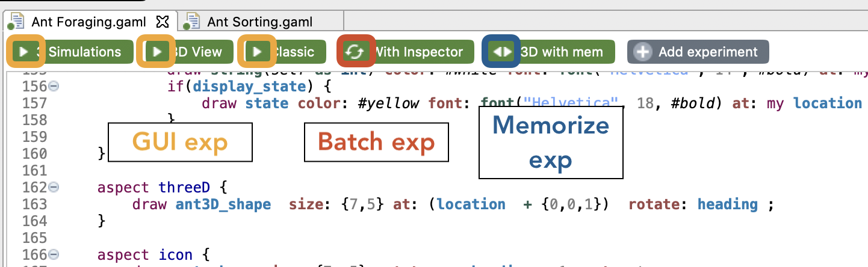Click the Add experiment button
This screenshot has height=267, width=868.
click(x=698, y=52)
